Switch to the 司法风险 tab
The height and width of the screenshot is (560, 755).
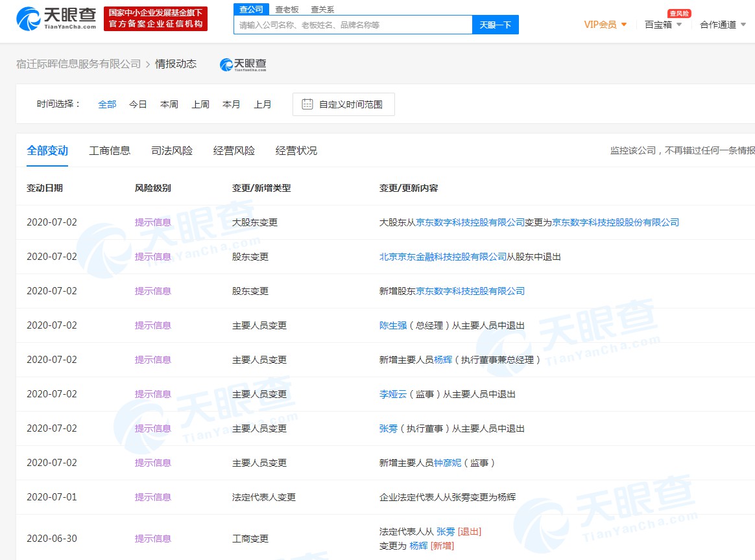pyautogui.click(x=172, y=150)
